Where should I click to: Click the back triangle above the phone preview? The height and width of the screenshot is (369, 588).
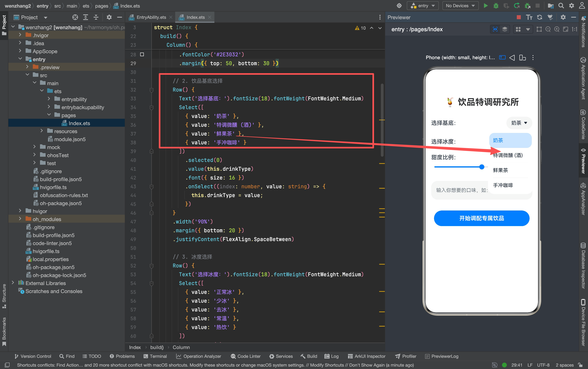pyautogui.click(x=512, y=58)
